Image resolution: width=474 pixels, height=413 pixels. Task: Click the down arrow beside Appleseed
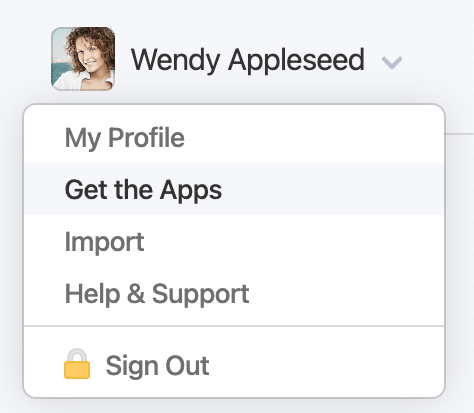pos(392,63)
